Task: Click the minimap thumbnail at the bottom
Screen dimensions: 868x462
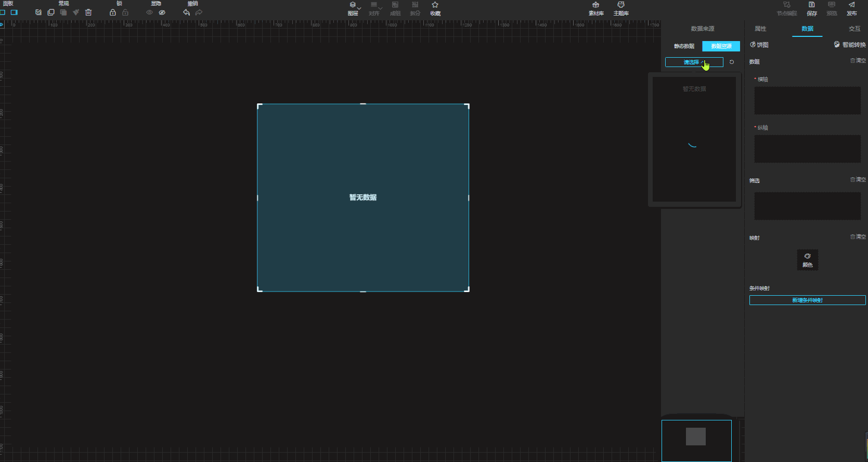Action: (x=696, y=441)
